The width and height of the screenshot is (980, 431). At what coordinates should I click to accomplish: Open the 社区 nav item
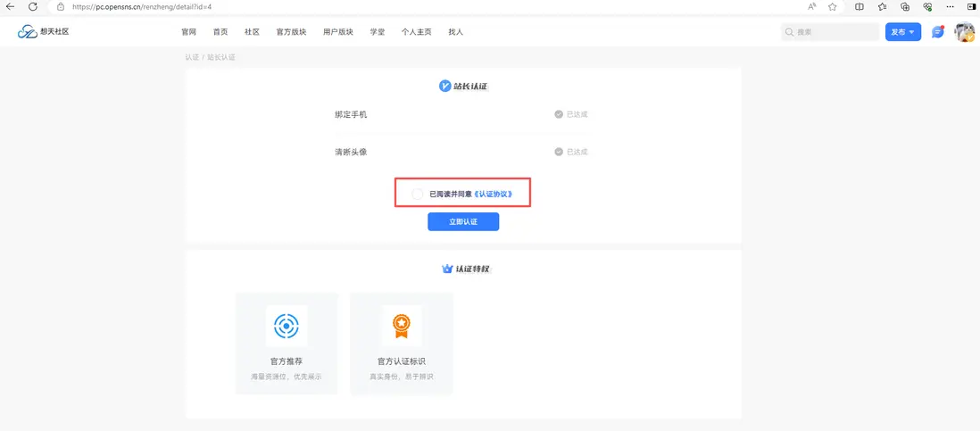click(x=252, y=32)
